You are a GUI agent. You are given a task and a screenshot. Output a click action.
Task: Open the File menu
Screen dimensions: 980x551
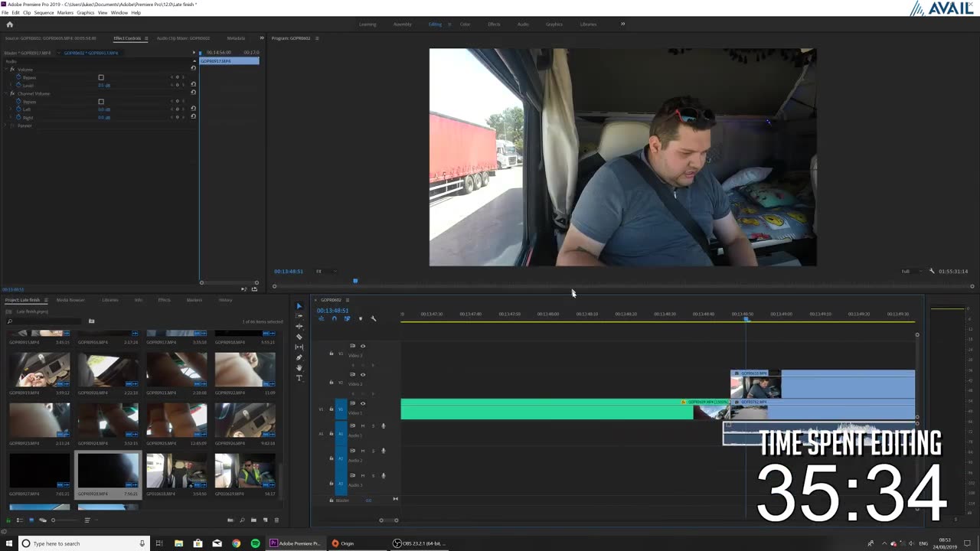(x=5, y=13)
